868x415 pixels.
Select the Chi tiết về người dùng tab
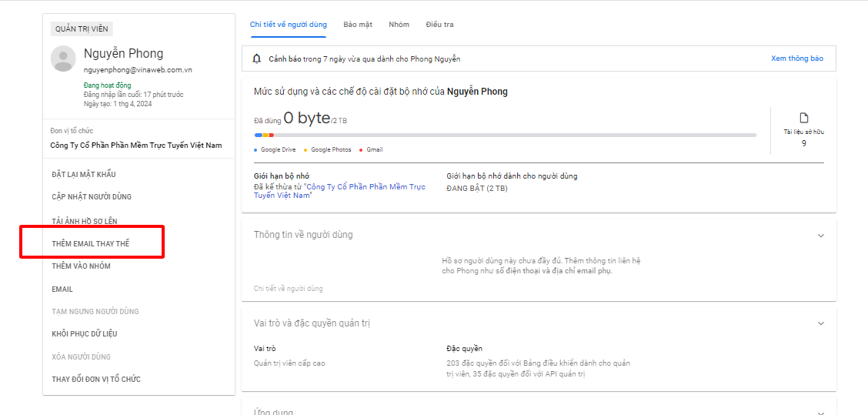click(x=288, y=25)
